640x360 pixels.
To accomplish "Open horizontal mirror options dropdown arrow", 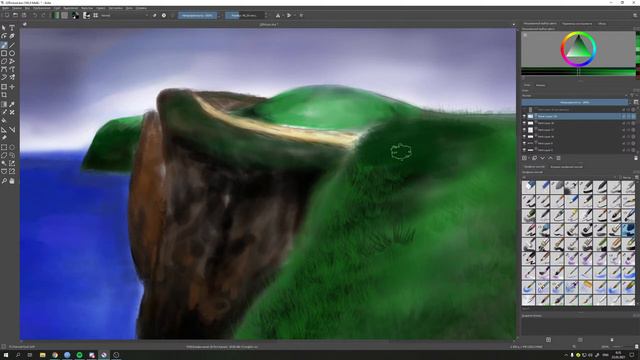I will [x=283, y=16].
